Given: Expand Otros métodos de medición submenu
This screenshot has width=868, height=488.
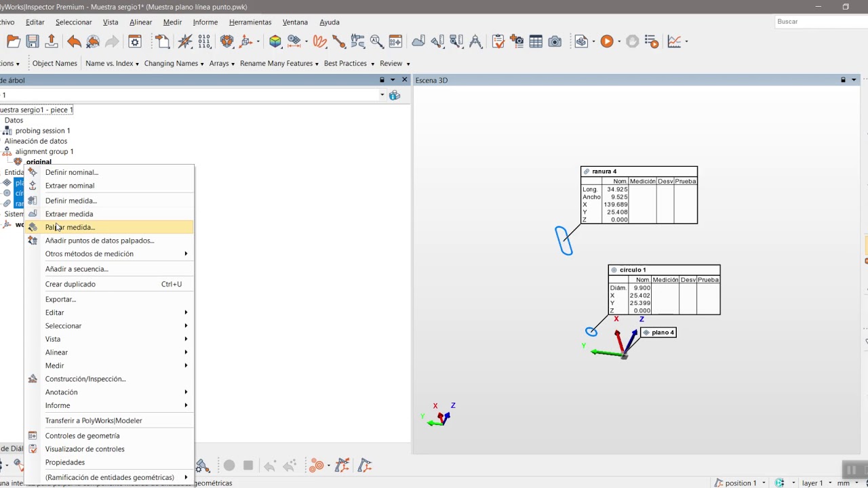Looking at the screenshot, I should tap(109, 253).
